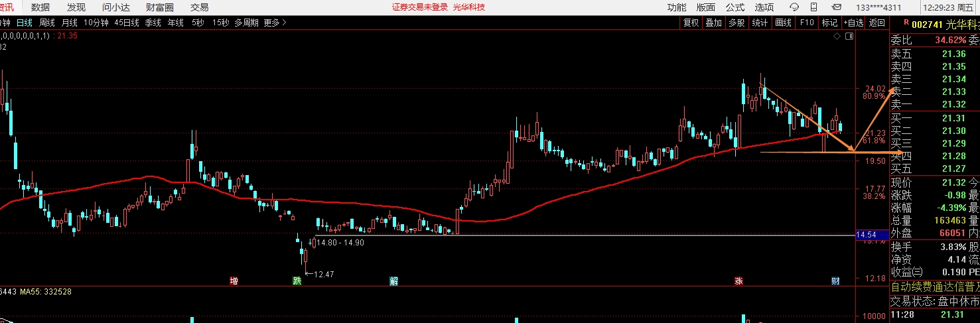Click the 解 event marker on chart bottom
980x323 pixels.
[393, 281]
